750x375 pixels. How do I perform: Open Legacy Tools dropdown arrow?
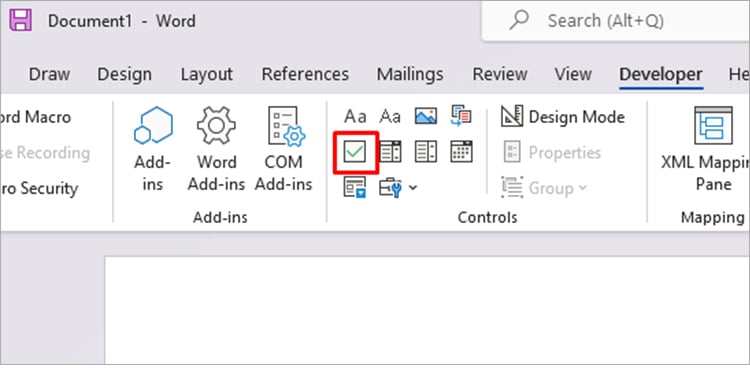[413, 188]
